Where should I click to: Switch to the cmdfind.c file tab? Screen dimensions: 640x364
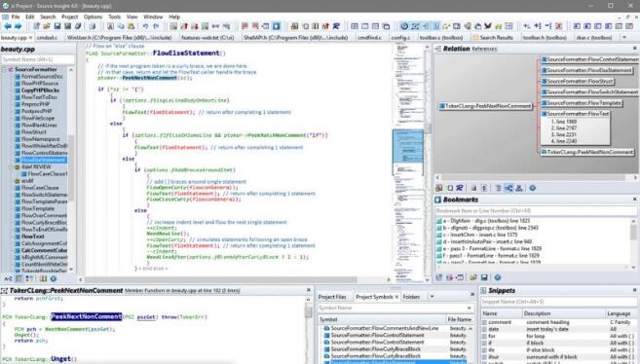click(369, 38)
